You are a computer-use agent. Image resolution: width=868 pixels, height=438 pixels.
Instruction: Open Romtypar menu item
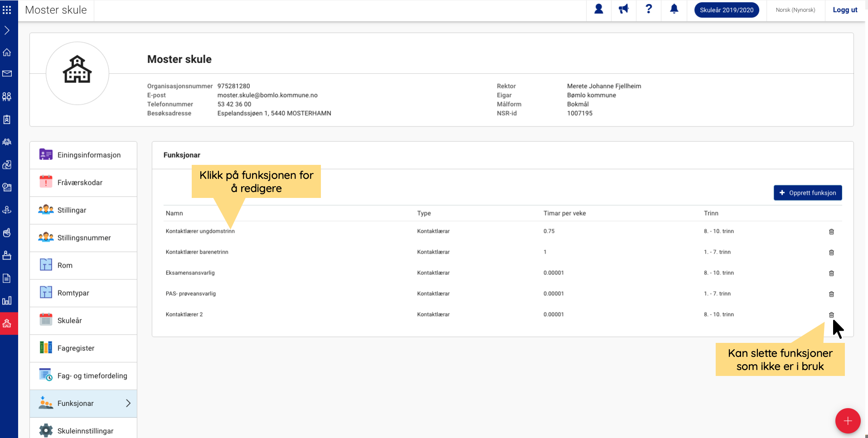tap(83, 293)
